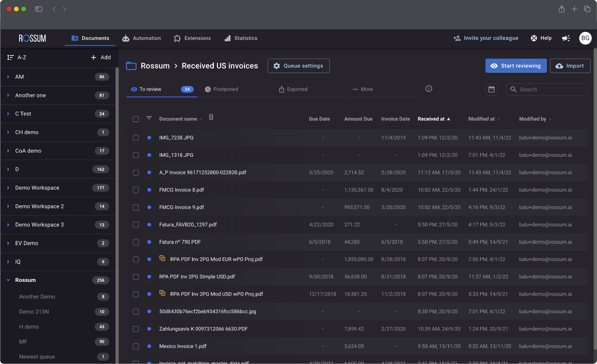Click the row density icon beside Document name
This screenshot has height=364, width=597.
click(211, 117)
